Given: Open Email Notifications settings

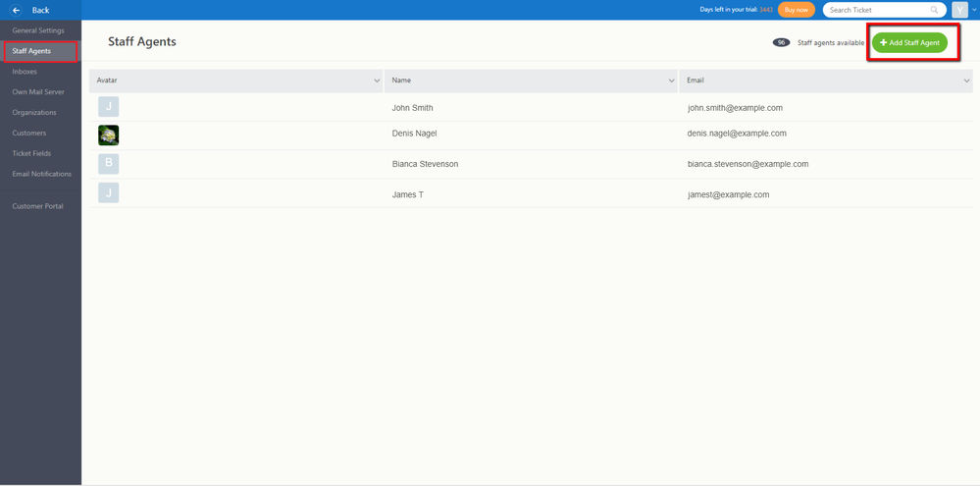Looking at the screenshot, I should [42, 174].
